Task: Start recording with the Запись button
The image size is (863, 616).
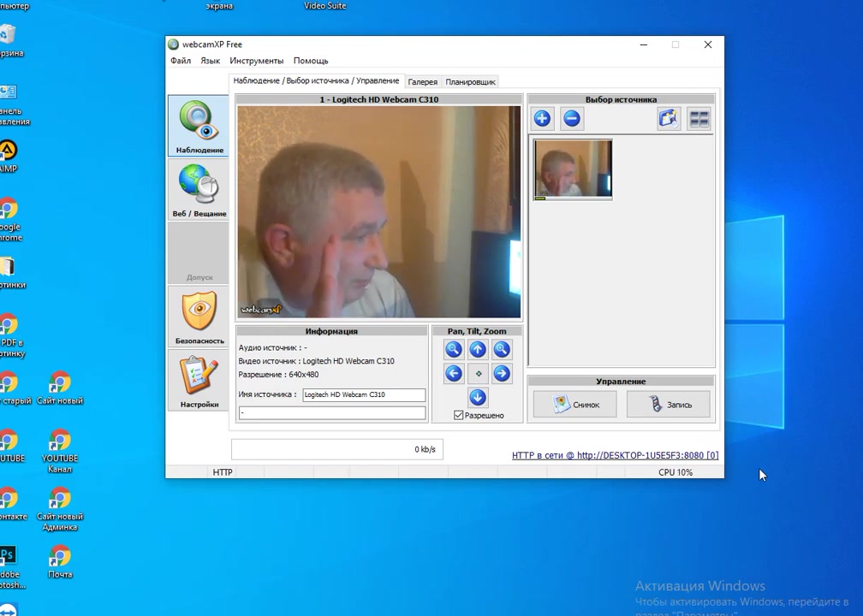Action: point(669,404)
